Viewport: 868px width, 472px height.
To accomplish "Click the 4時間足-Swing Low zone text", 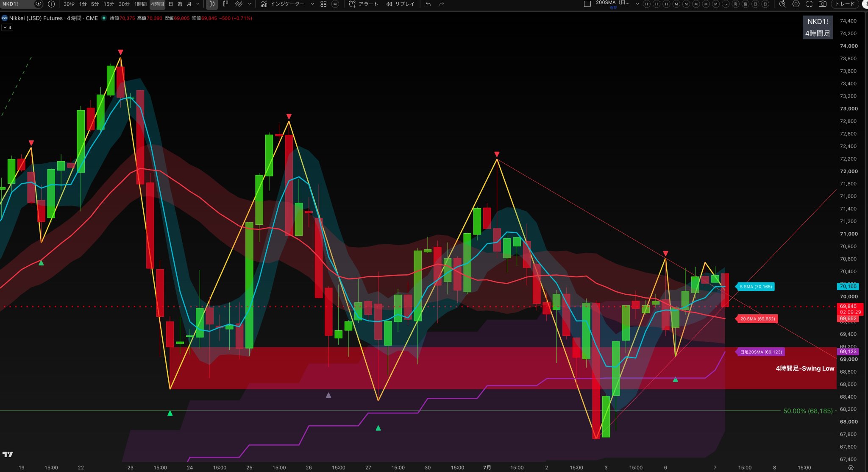I will (805, 368).
